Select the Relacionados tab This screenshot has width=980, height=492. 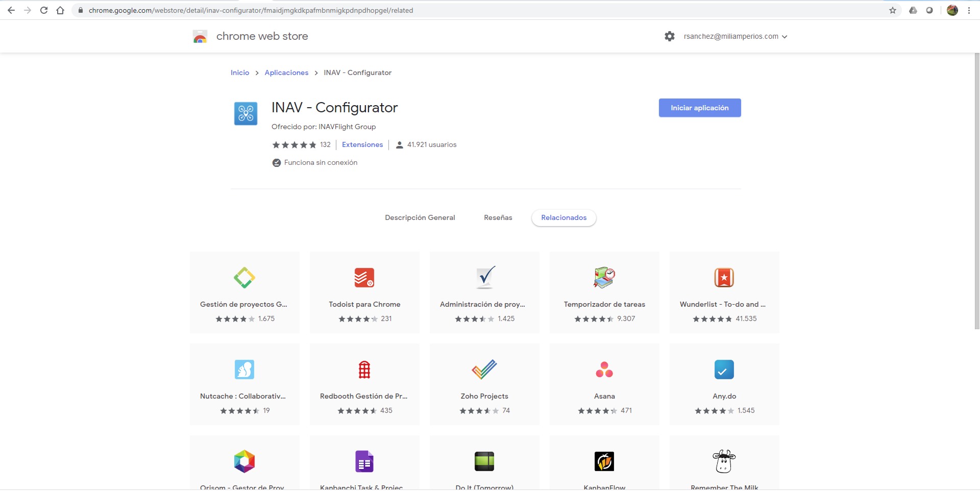(563, 217)
